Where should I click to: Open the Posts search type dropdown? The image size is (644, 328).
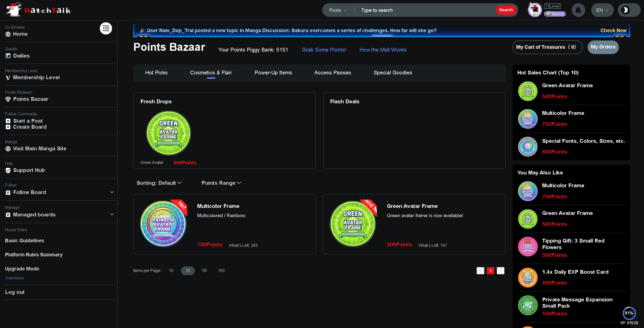click(x=338, y=10)
